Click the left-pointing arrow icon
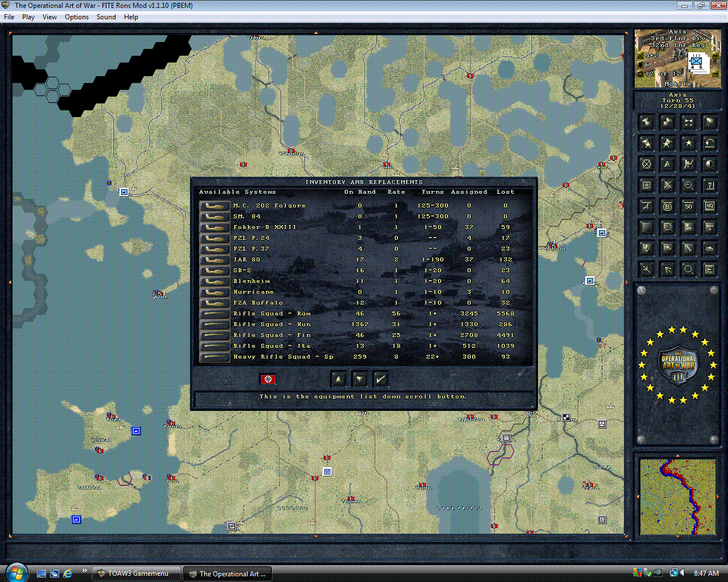The image size is (728, 582). coord(647,122)
